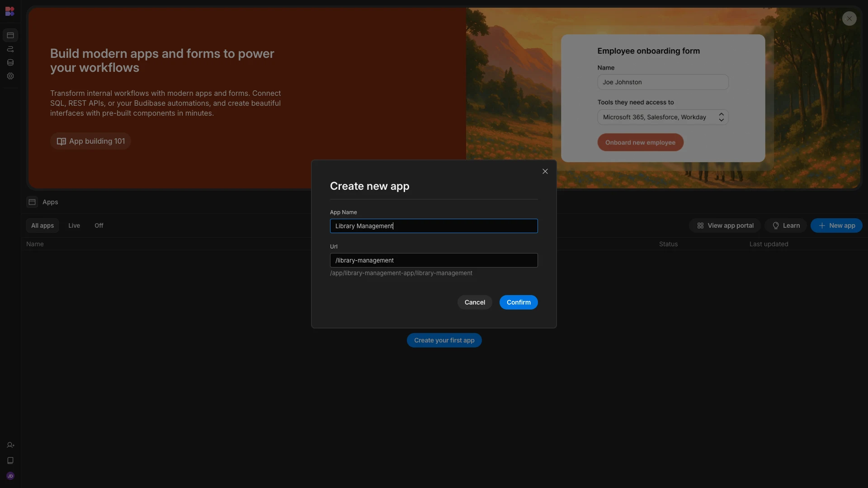The width and height of the screenshot is (868, 488).
Task: Dismiss the onboarding banner
Action: point(849,19)
